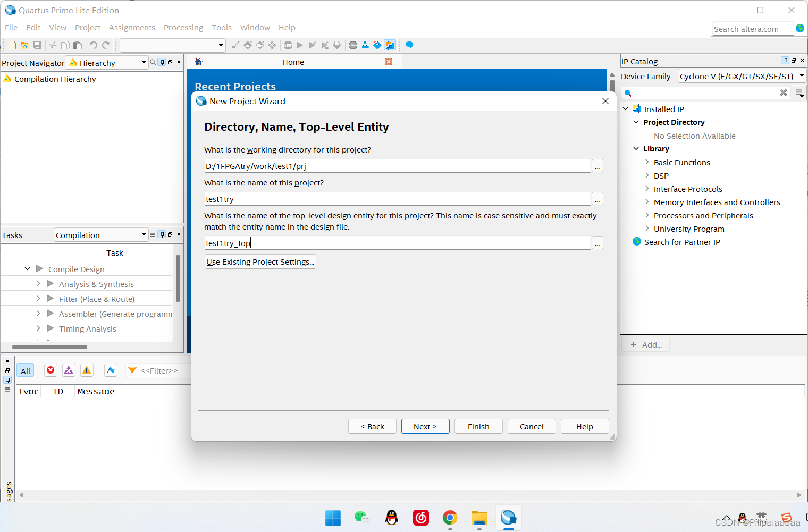This screenshot has height=532, width=808.
Task: Toggle pin on Tasks panel
Action: 162,234
